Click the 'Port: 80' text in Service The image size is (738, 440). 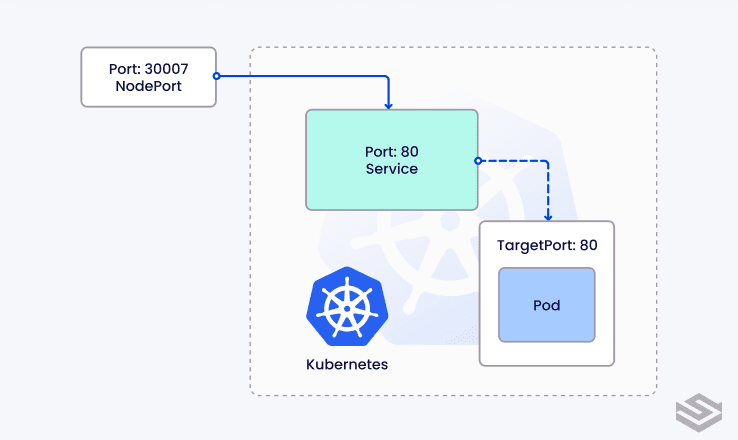point(392,152)
